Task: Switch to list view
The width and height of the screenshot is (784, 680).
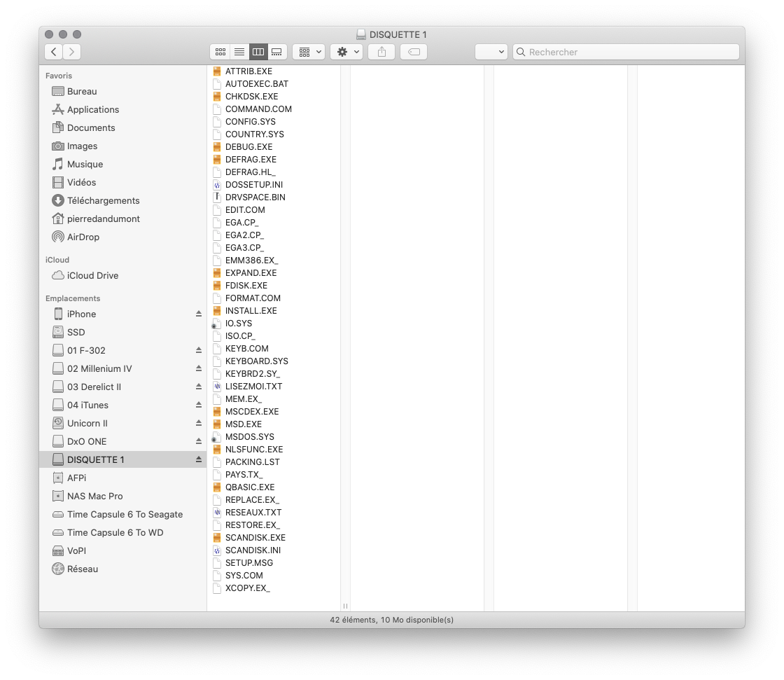Action: pos(239,52)
